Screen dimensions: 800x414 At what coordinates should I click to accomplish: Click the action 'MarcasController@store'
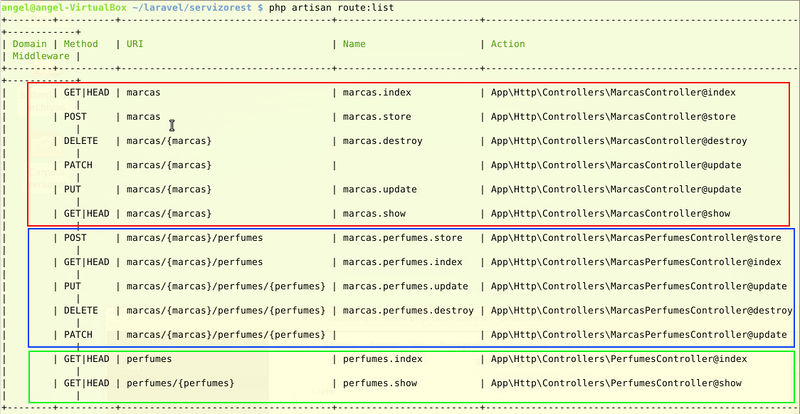(673, 117)
